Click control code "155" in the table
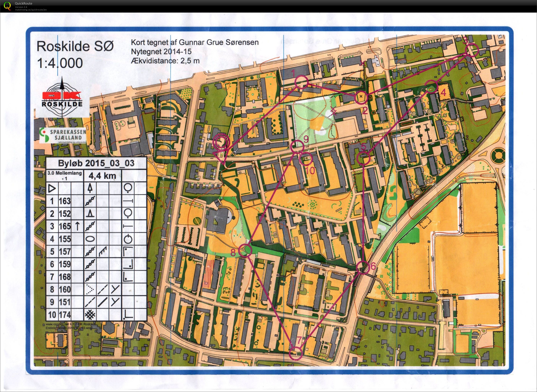537x392 pixels. 65,239
